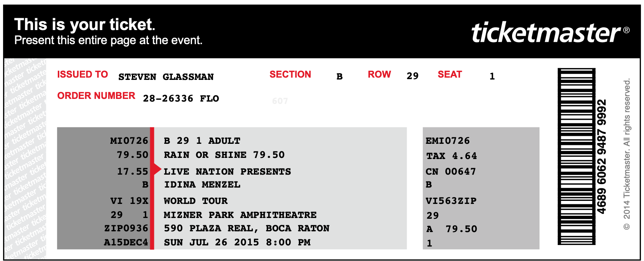This screenshot has width=644, height=261.
Task: Click the EMI0726 code on right stub
Action: pyautogui.click(x=448, y=141)
